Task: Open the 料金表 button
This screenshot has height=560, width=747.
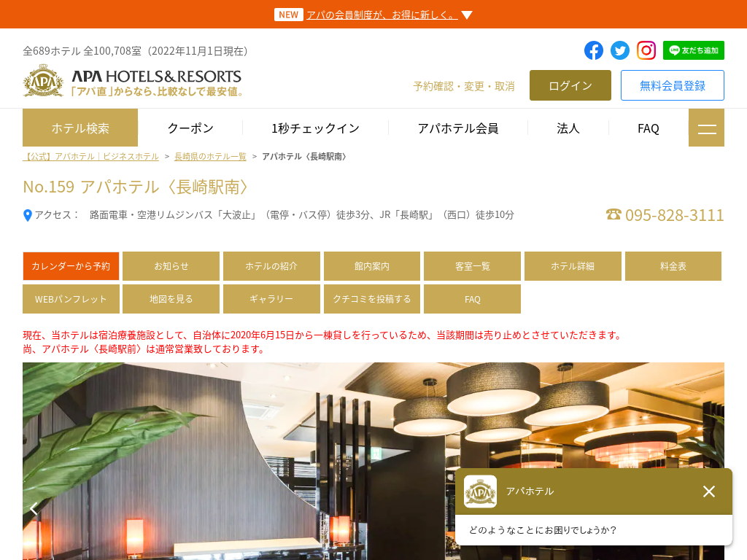Action: [x=673, y=266]
